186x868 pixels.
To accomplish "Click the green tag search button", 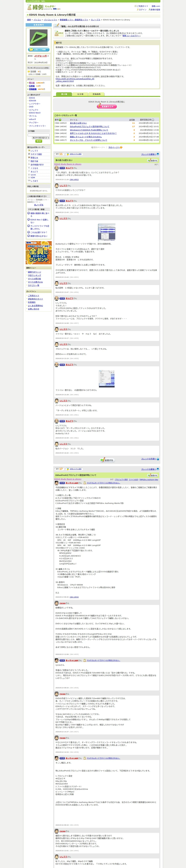I will (x=39, y=141).
